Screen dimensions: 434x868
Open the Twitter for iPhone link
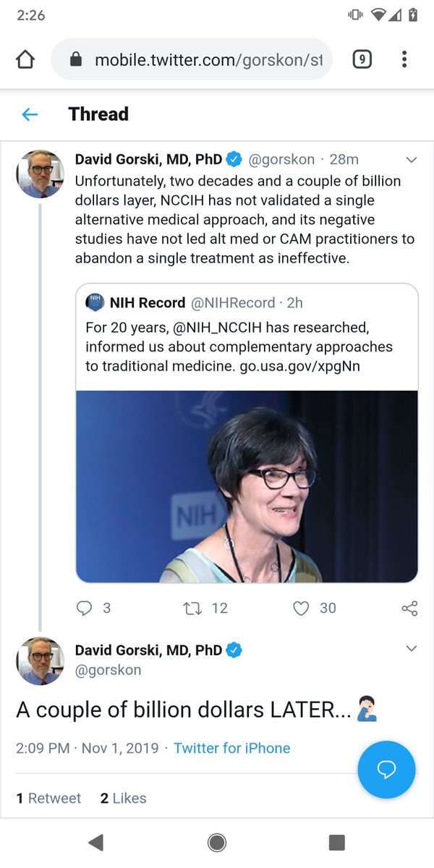click(x=231, y=748)
